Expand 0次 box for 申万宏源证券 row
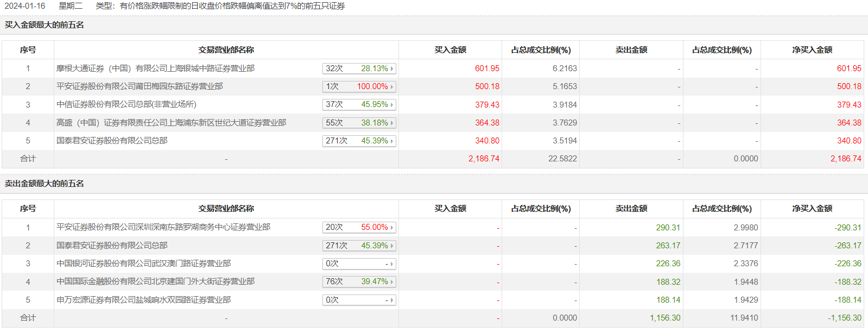Image resolution: width=868 pixels, height=332 pixels. (359, 300)
